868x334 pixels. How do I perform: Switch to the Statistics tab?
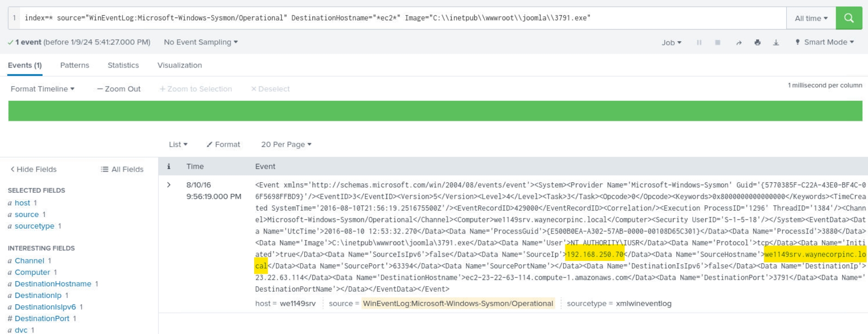pos(123,65)
